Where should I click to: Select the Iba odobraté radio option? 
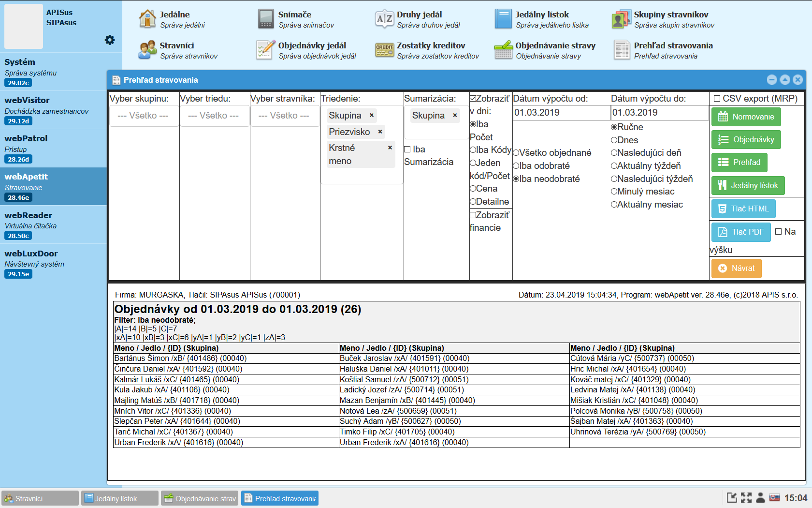click(x=516, y=166)
